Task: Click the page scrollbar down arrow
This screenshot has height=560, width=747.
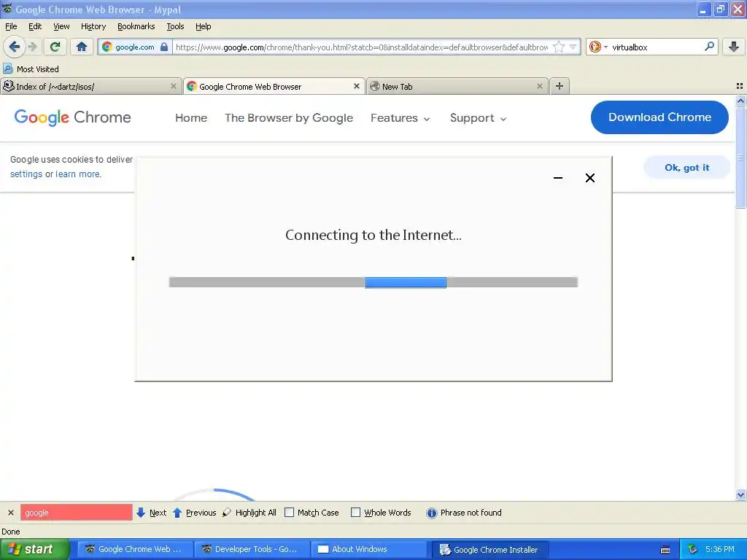Action: point(740,495)
